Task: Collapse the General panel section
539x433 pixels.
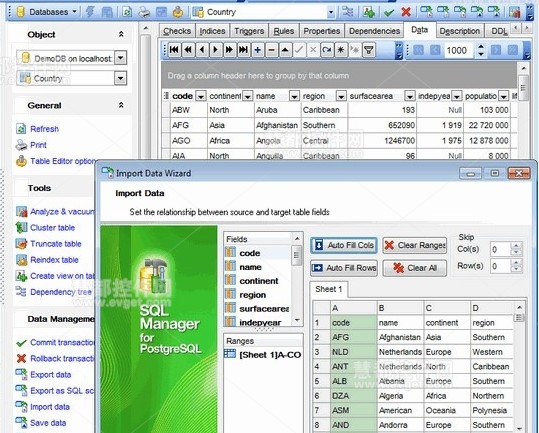Action: tap(121, 105)
